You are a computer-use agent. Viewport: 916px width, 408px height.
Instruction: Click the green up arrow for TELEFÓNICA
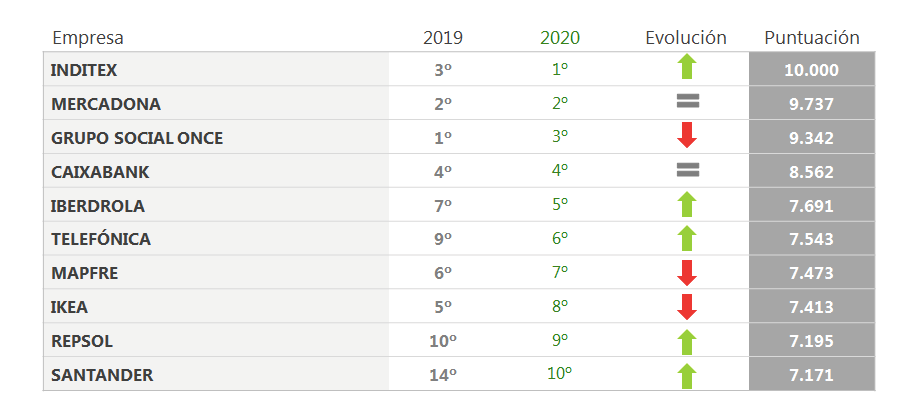(x=686, y=239)
